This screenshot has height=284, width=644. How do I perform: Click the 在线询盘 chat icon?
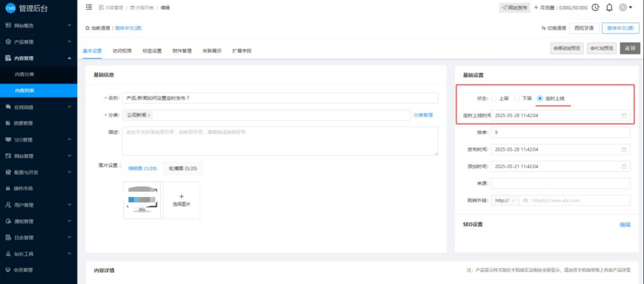(x=8, y=107)
